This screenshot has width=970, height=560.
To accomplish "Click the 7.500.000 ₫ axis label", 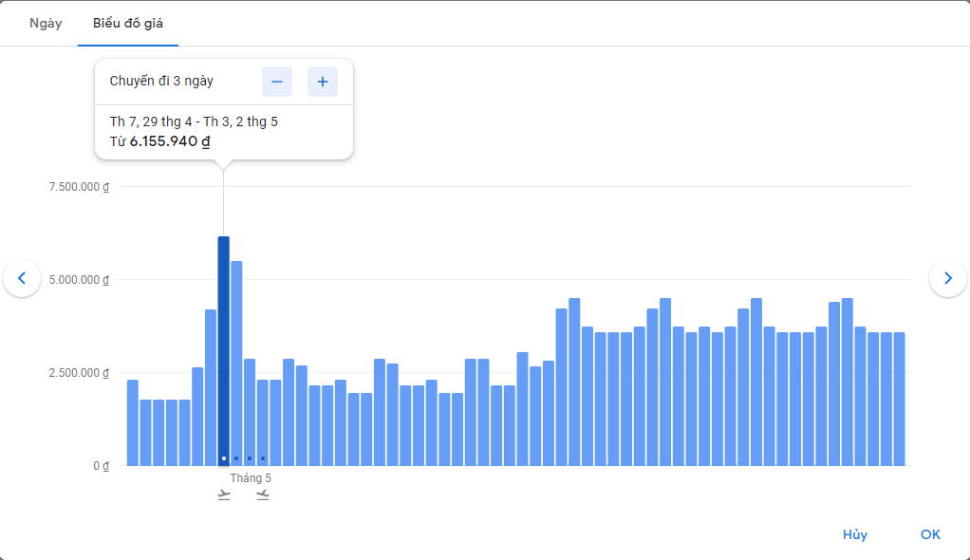I will [79, 187].
